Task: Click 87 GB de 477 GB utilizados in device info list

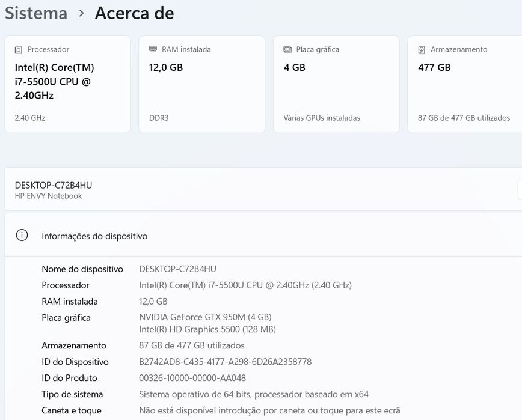Action: tap(192, 345)
